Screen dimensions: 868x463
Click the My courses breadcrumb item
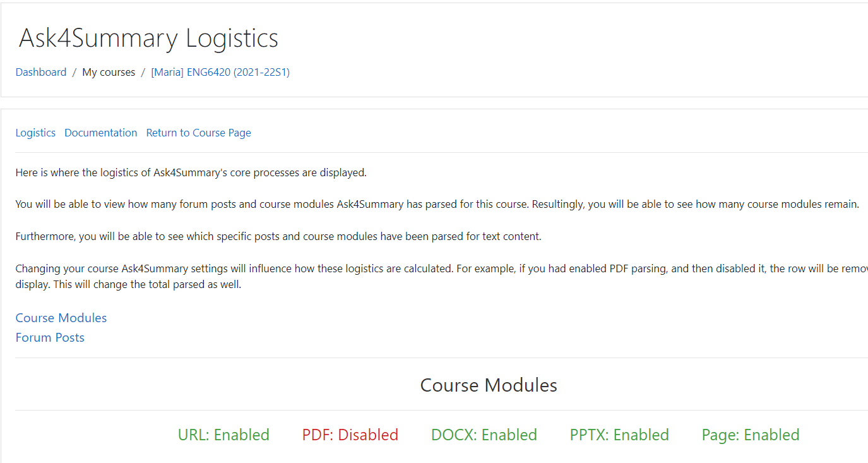[109, 72]
